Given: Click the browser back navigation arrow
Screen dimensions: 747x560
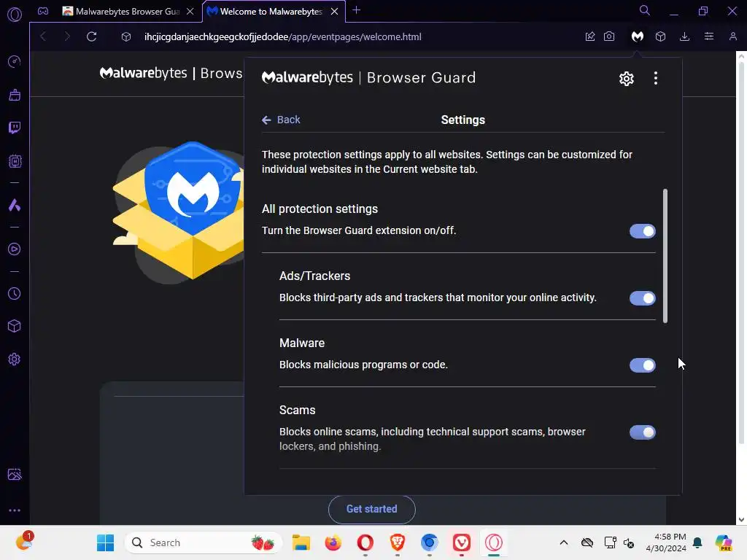Looking at the screenshot, I should 43,36.
